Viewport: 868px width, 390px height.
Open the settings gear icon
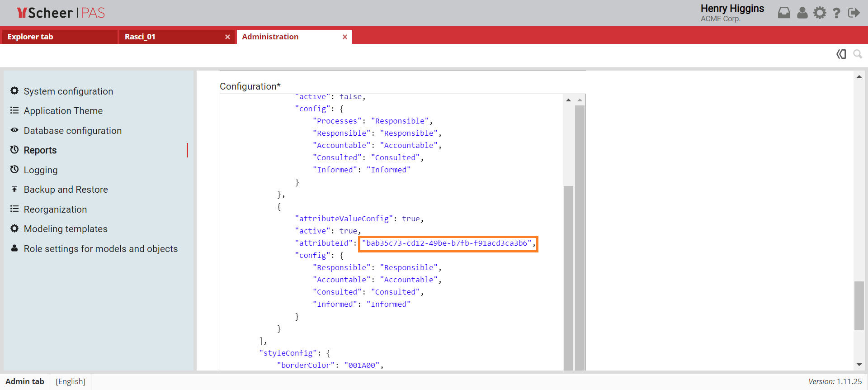[820, 13]
